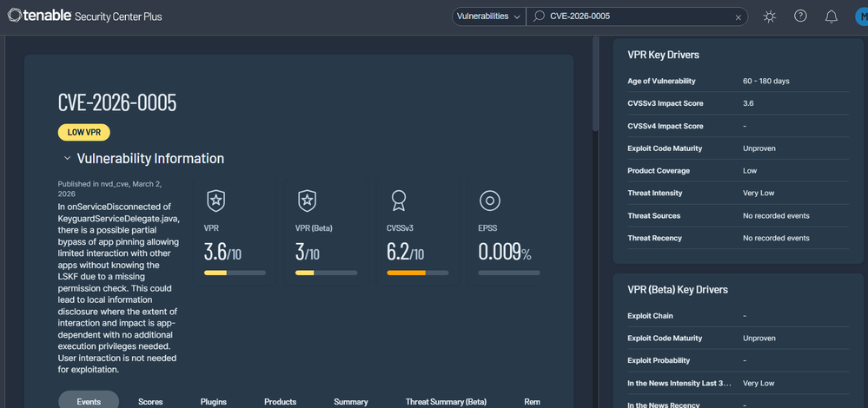
Task: Collapse the Vulnerability Information section
Action: tap(67, 159)
